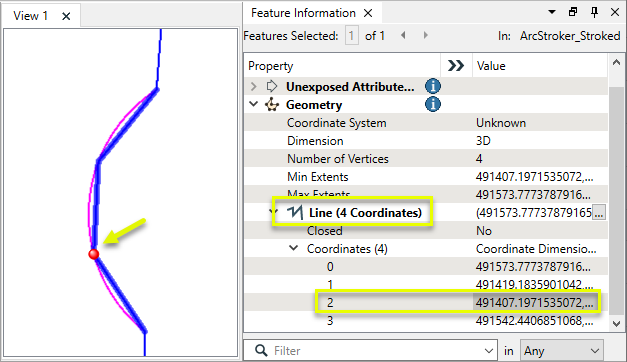Select the Feature Information tab
The width and height of the screenshot is (627, 362).
(303, 13)
